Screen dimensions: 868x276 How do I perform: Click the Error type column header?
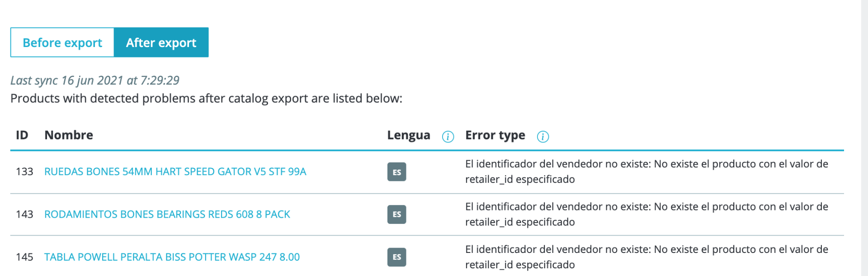(495, 135)
